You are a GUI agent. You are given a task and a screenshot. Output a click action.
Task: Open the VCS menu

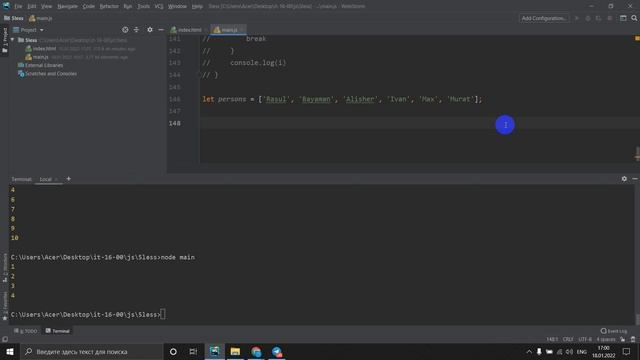pyautogui.click(x=159, y=6)
